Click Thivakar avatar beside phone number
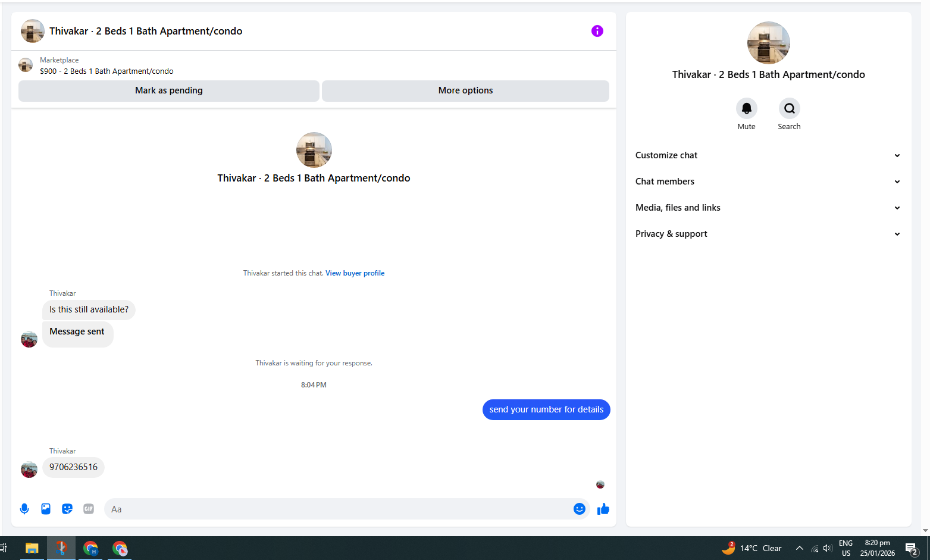The image size is (930, 560). [x=29, y=470]
